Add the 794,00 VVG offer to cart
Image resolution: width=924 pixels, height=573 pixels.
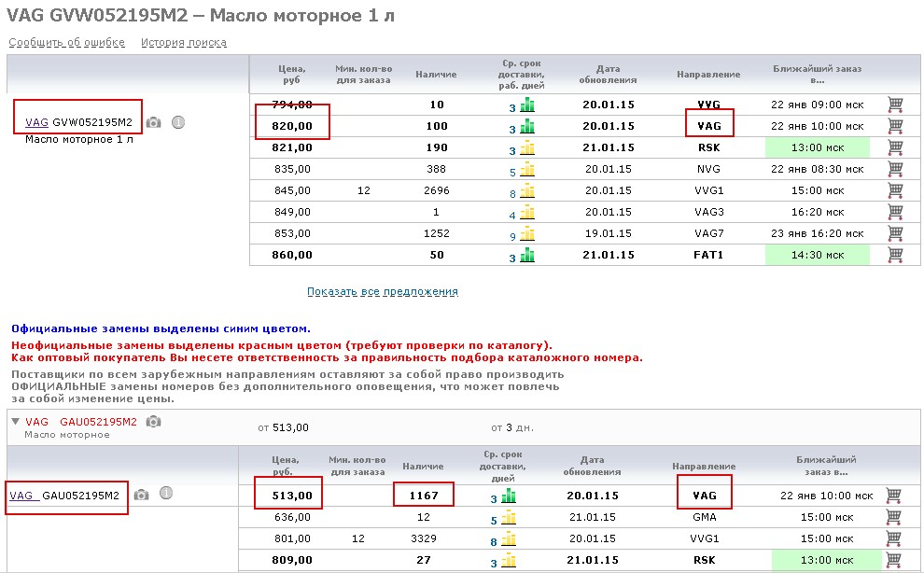coord(895,105)
